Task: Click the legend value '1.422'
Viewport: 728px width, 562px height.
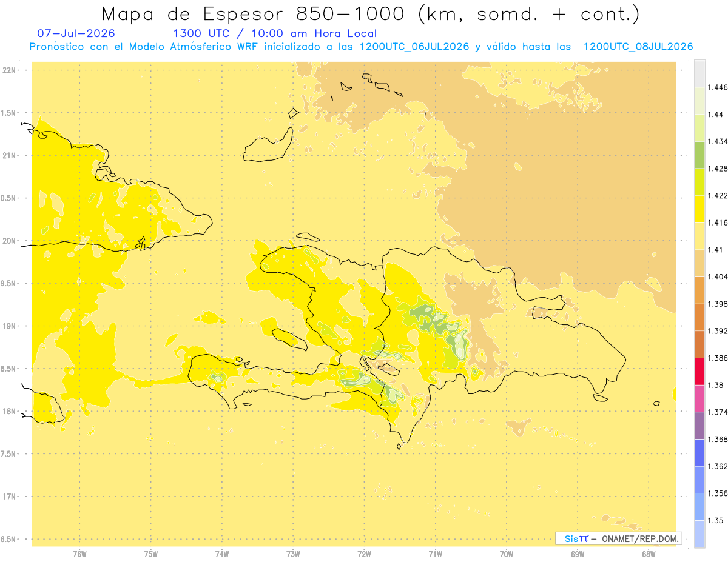Action: [719, 196]
